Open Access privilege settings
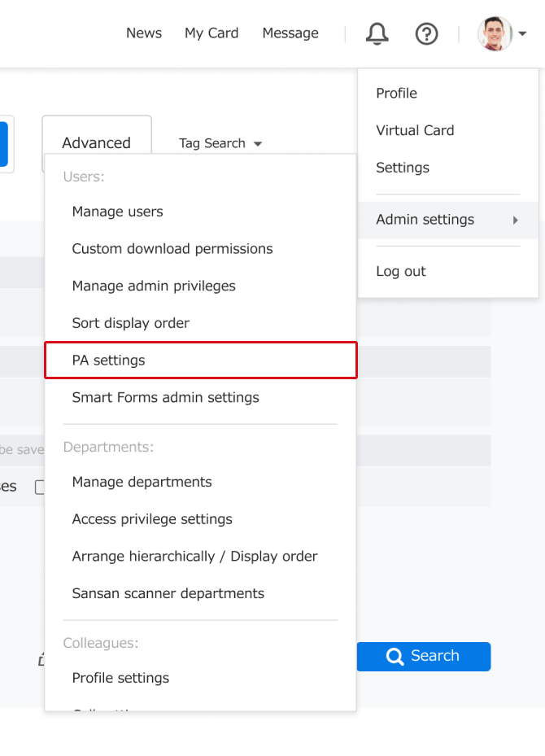Image resolution: width=545 pixels, height=756 pixels. pyautogui.click(x=200, y=519)
